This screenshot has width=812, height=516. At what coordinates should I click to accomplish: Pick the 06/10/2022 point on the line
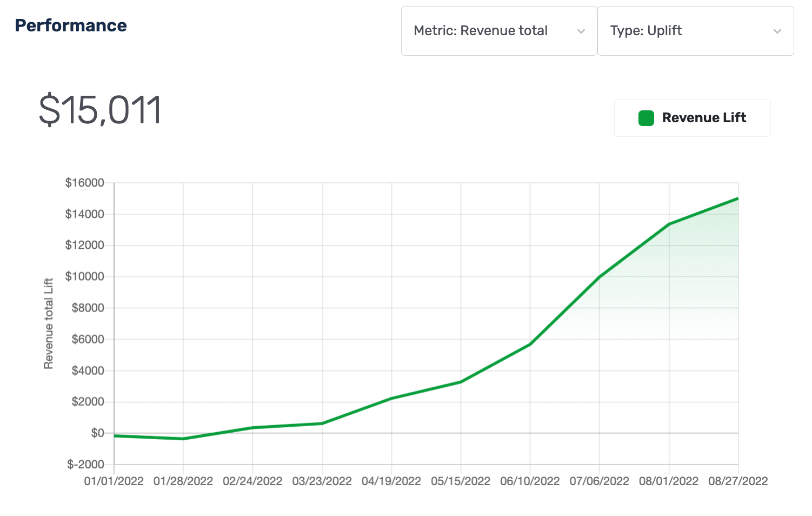point(530,344)
